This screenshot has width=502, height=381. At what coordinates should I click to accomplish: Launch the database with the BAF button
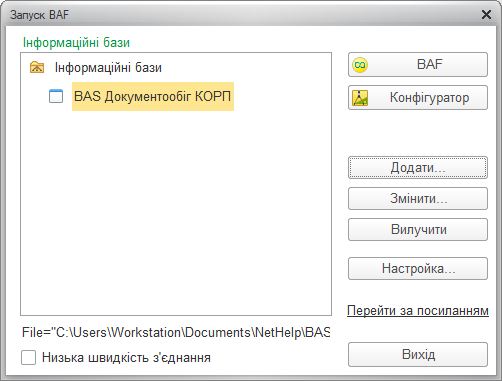point(418,64)
